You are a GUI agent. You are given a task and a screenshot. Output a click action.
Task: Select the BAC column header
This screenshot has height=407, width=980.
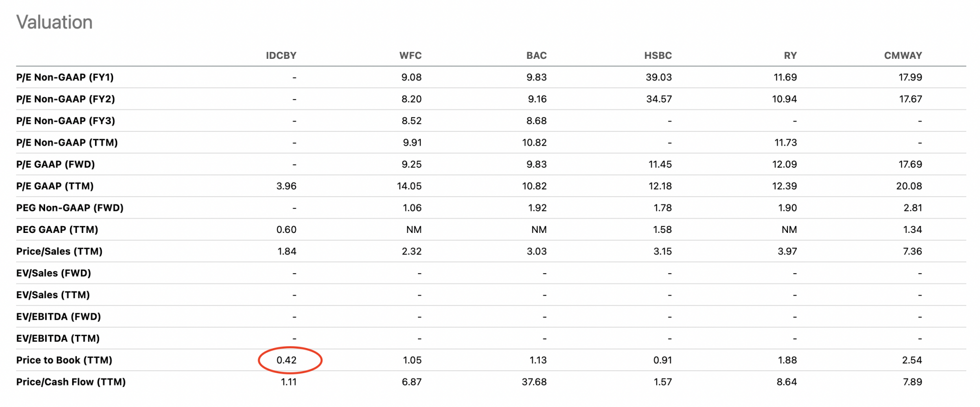pyautogui.click(x=536, y=55)
